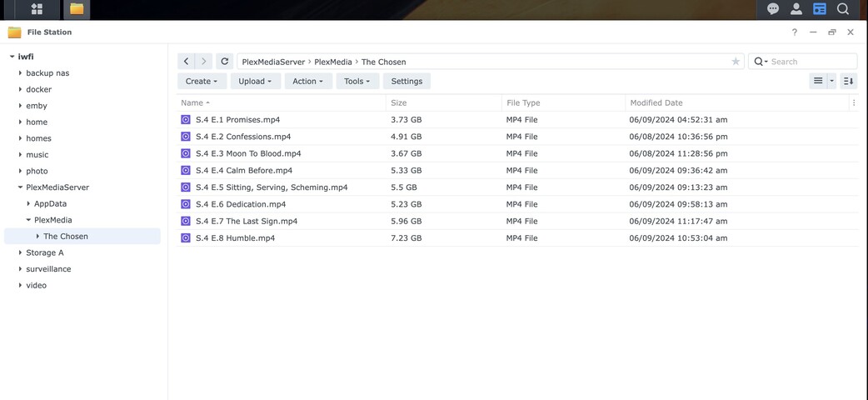Click PlexMedia in the breadcrumb path
868x400 pixels.
(x=333, y=62)
